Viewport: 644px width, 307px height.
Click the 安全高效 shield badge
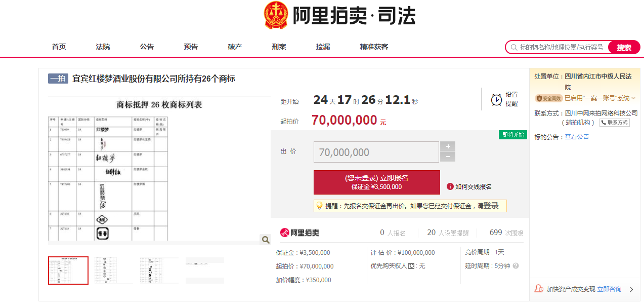549,98
